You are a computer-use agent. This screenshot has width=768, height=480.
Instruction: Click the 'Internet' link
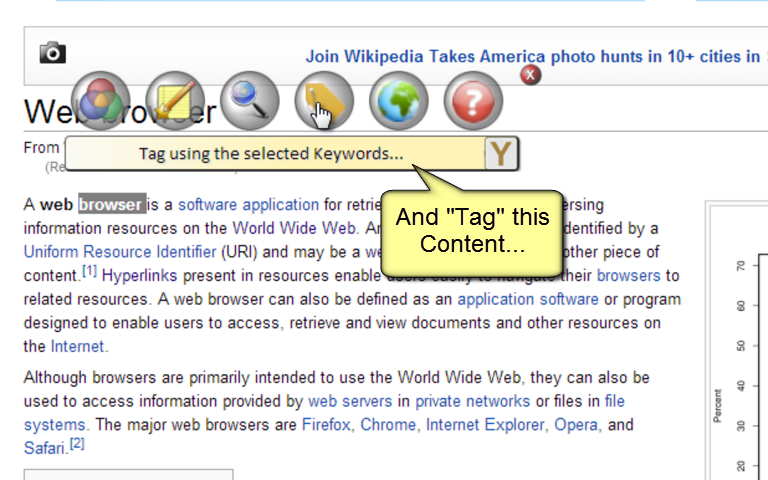[77, 346]
